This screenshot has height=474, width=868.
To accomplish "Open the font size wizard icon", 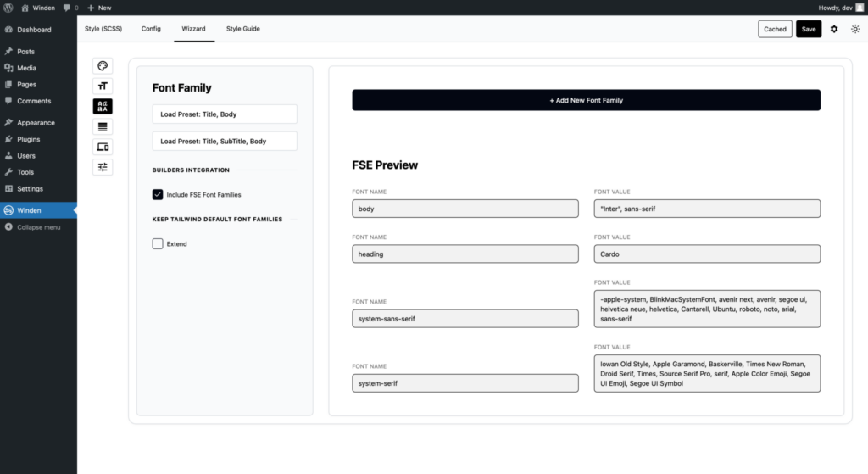I will (103, 86).
